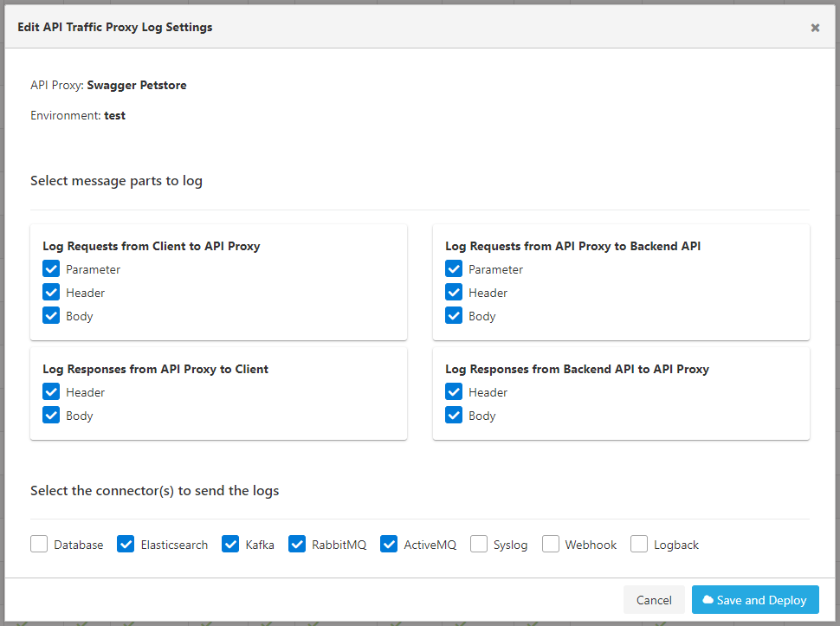This screenshot has height=626, width=840.
Task: Uncheck the Kafka connector
Action: 230,544
